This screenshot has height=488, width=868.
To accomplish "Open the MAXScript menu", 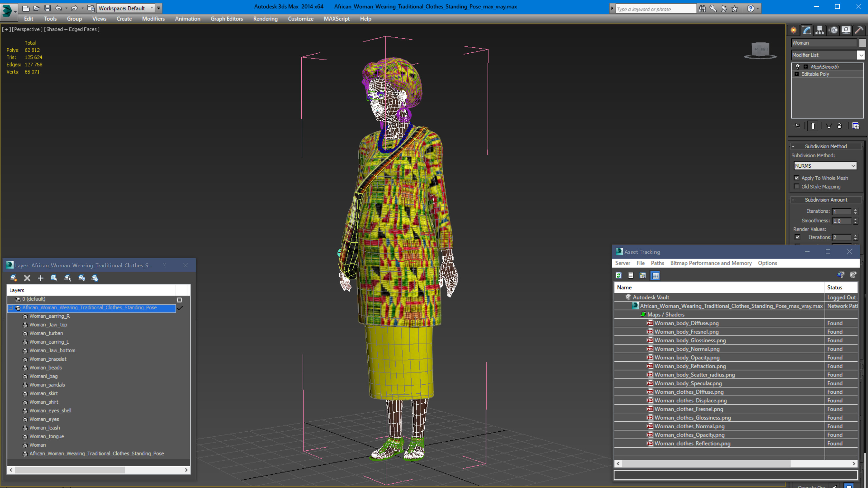I will click(x=337, y=19).
